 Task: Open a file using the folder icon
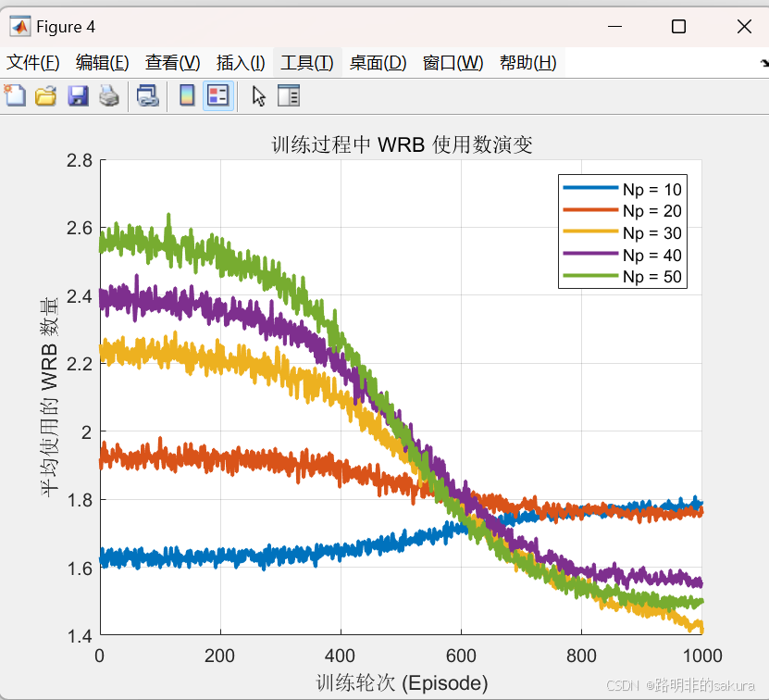(45, 95)
